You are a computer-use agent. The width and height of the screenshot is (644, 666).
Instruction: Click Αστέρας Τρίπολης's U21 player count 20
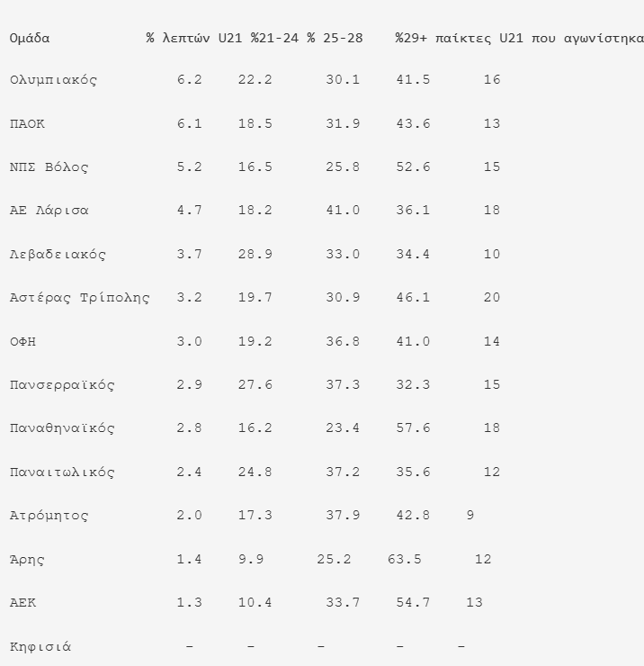point(492,298)
